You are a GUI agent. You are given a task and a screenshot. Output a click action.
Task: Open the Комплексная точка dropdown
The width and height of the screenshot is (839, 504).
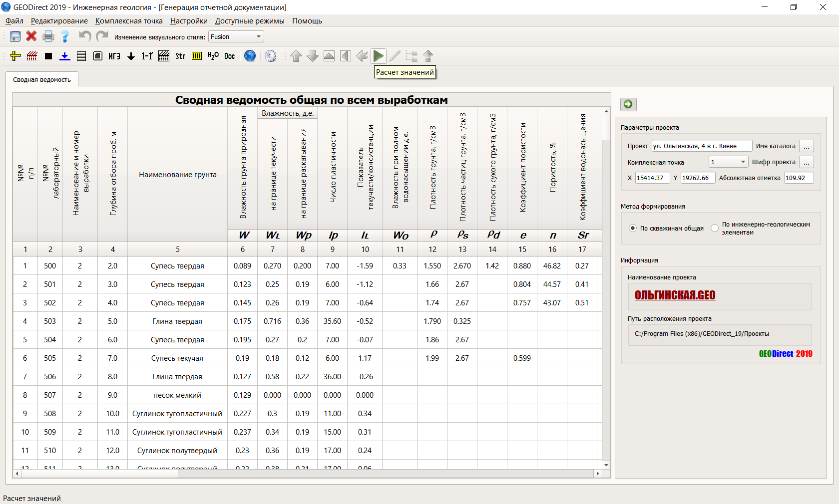click(728, 162)
